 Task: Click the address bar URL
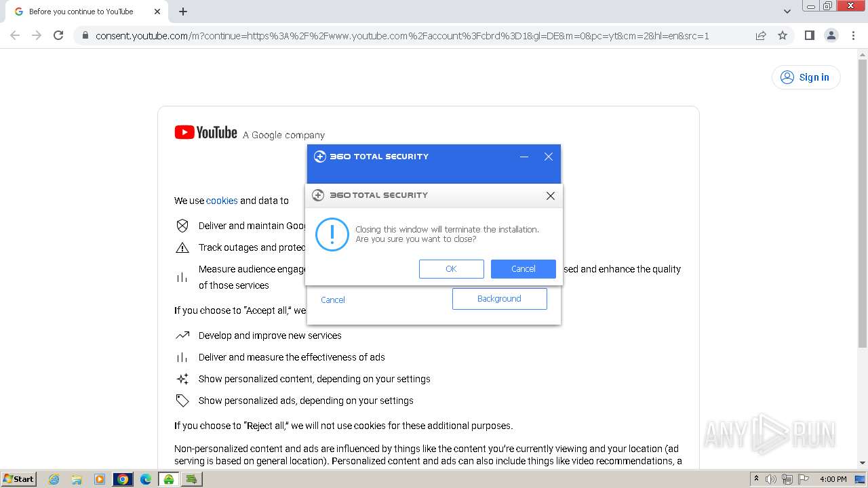point(402,36)
